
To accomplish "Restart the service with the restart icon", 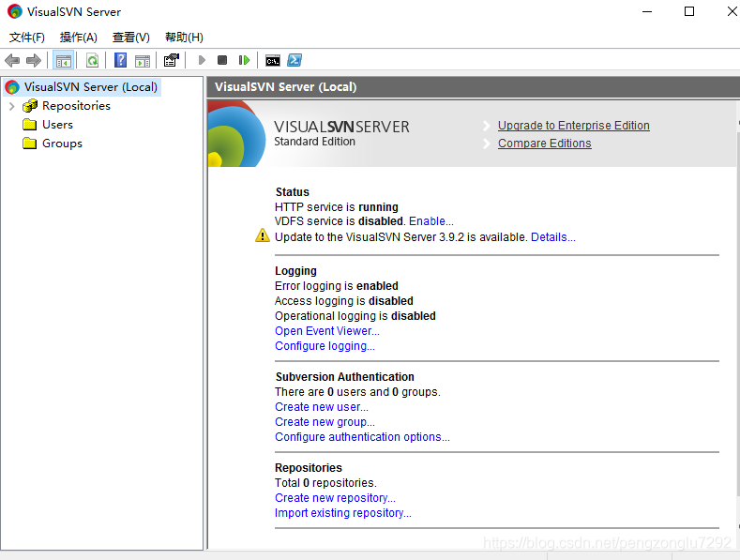I will click(244, 60).
